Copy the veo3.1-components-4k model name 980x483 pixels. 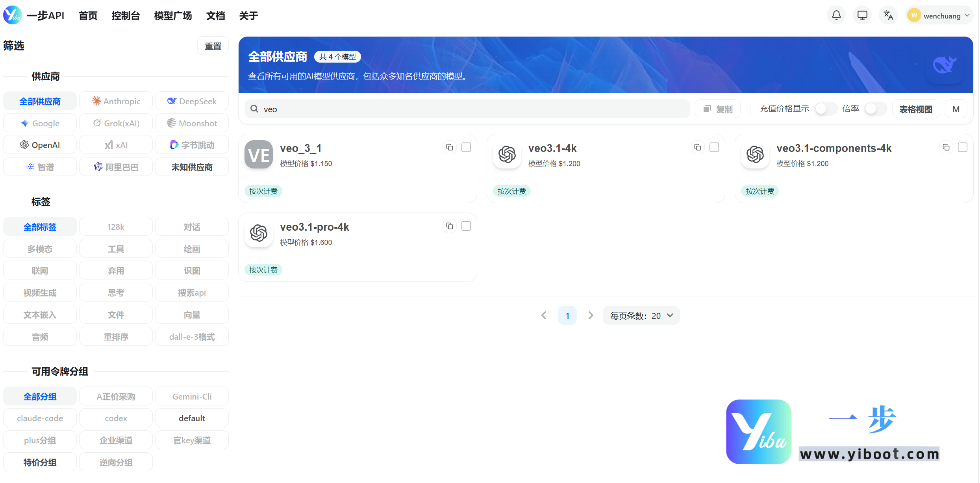pyautogui.click(x=946, y=147)
